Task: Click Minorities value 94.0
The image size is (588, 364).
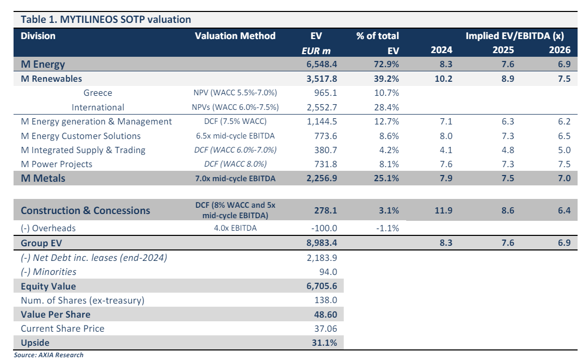Action: coord(328,272)
